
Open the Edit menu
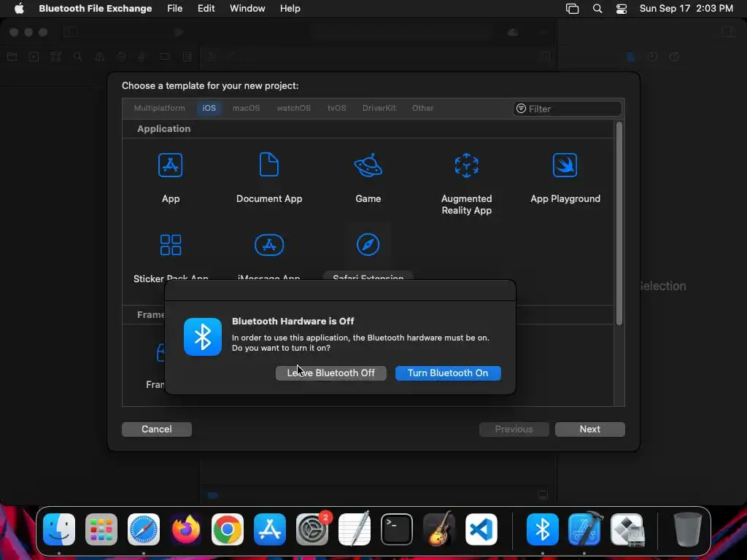[x=206, y=9]
